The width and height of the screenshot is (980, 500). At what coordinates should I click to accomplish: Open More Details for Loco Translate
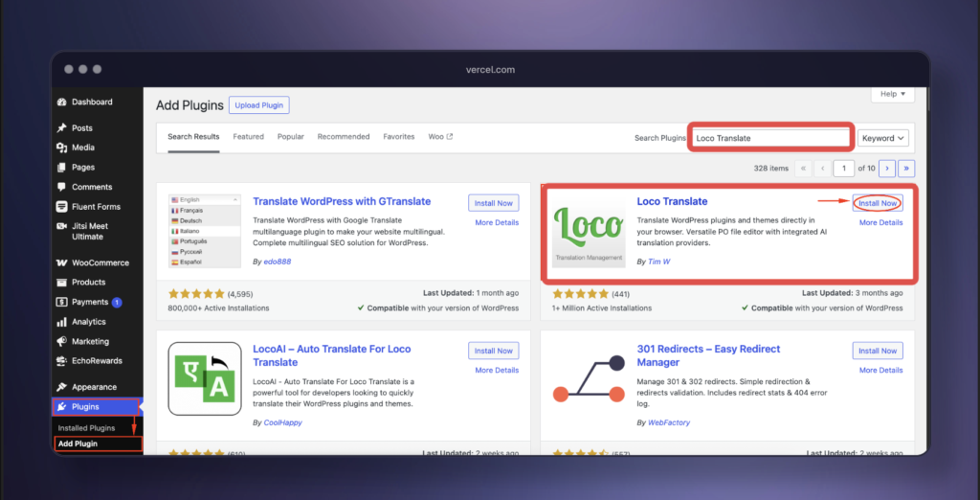(x=881, y=223)
